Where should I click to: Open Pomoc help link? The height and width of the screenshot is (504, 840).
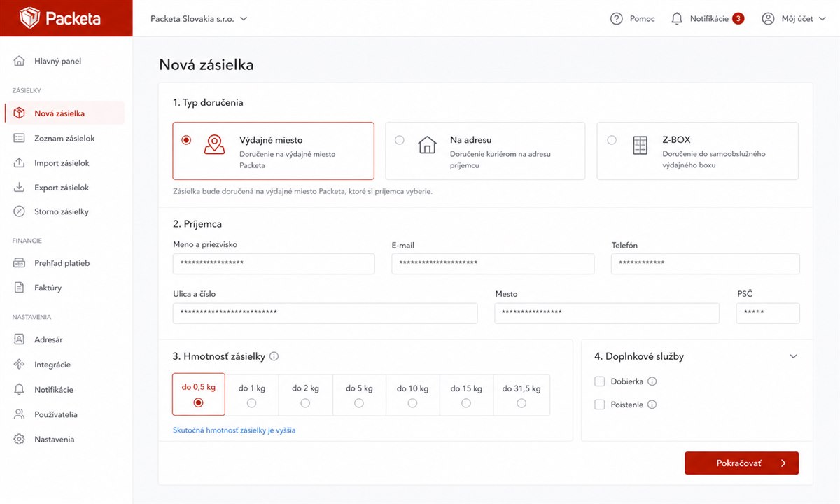pos(633,19)
